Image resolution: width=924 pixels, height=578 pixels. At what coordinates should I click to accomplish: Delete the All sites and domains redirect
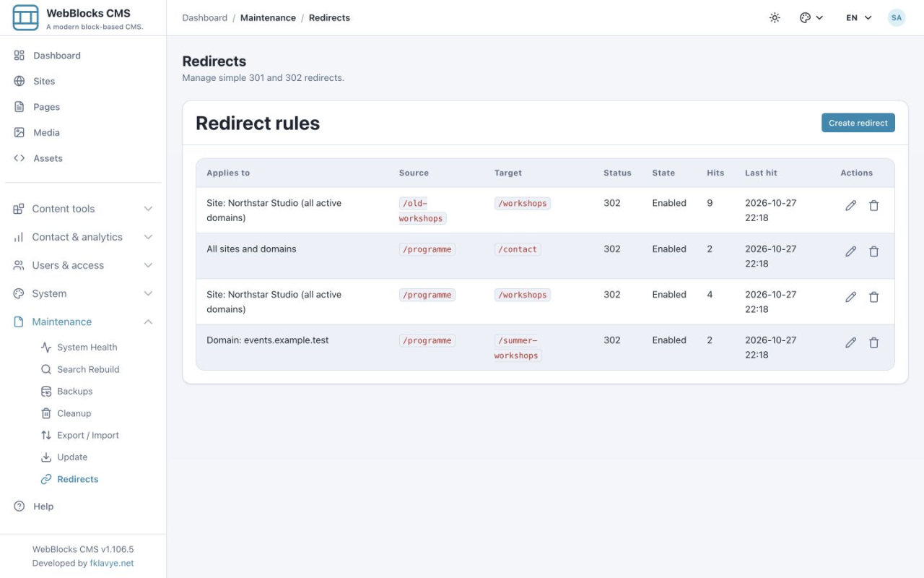click(873, 251)
